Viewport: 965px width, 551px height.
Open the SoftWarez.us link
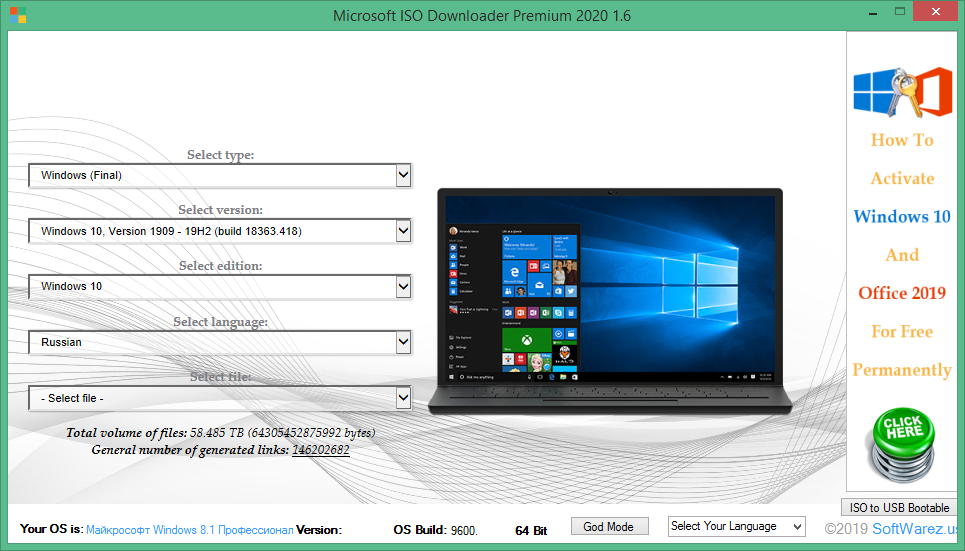click(915, 529)
